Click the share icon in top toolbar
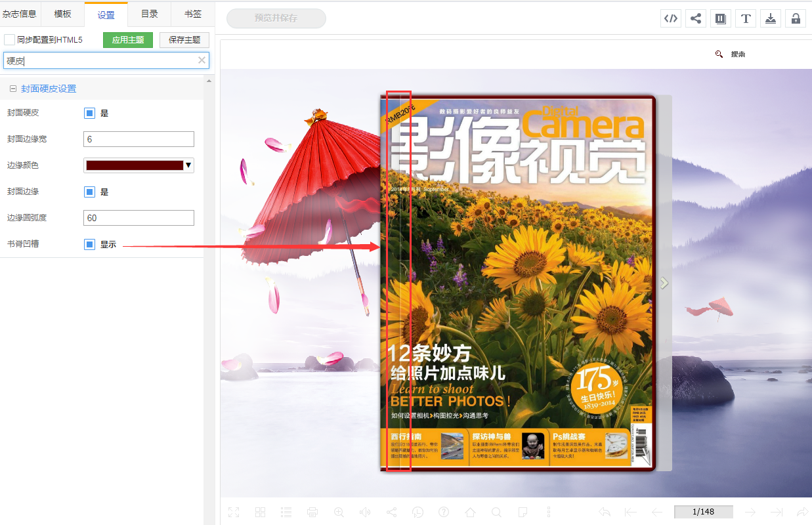The image size is (812, 525). coord(696,18)
